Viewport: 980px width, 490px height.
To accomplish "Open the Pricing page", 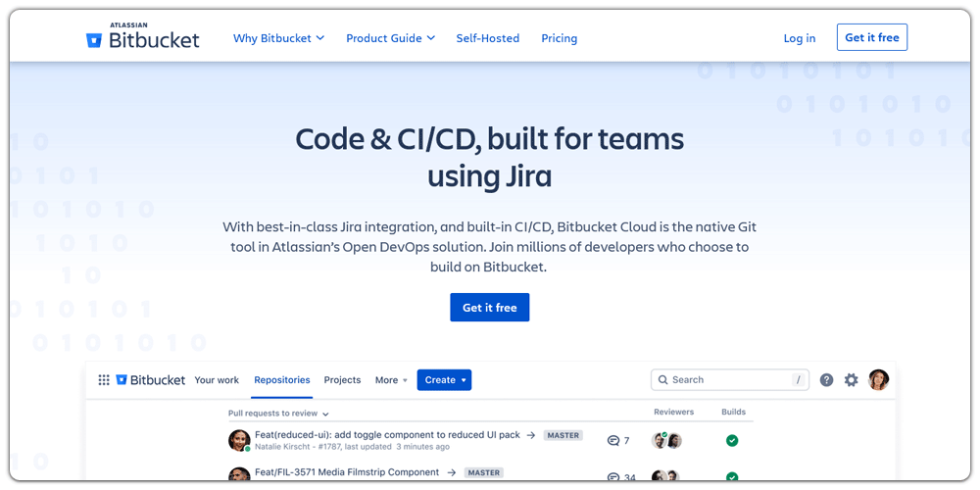I will pyautogui.click(x=559, y=38).
